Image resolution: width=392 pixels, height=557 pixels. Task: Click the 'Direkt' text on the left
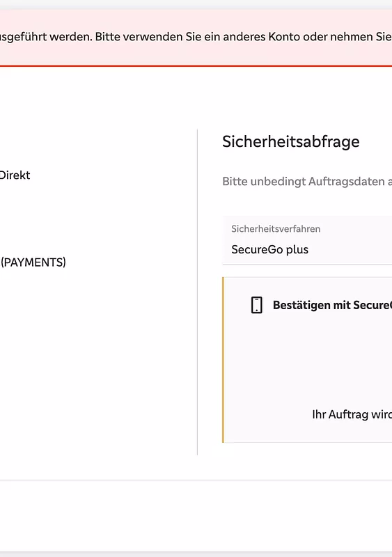pyautogui.click(x=15, y=175)
